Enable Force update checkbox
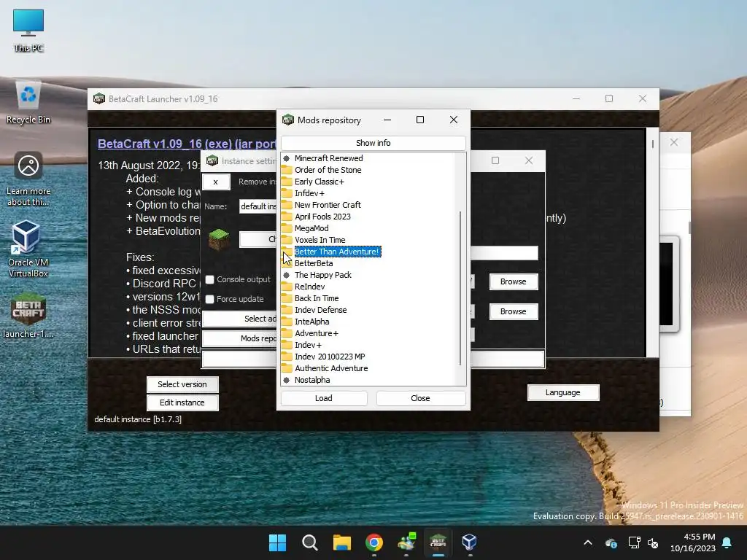The image size is (747, 560). click(x=209, y=299)
